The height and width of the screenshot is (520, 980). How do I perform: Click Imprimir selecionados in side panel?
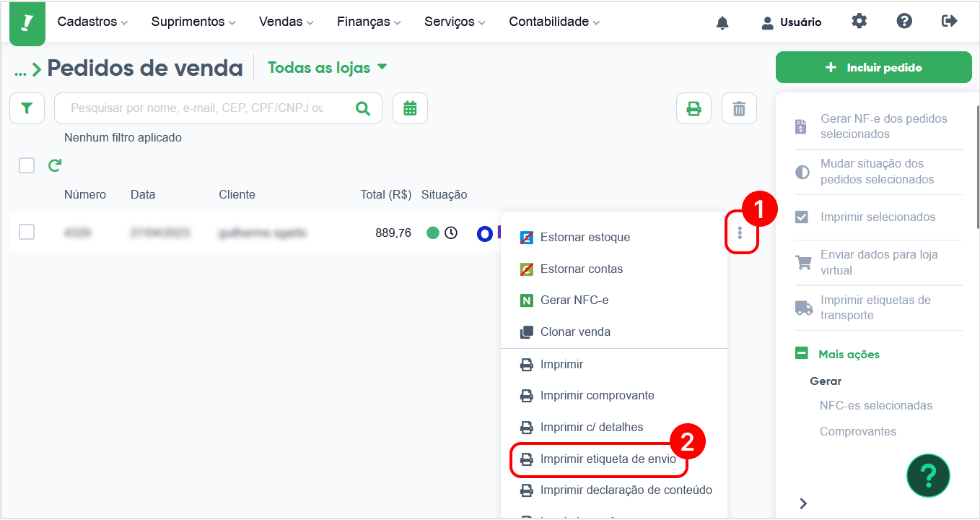point(879,217)
